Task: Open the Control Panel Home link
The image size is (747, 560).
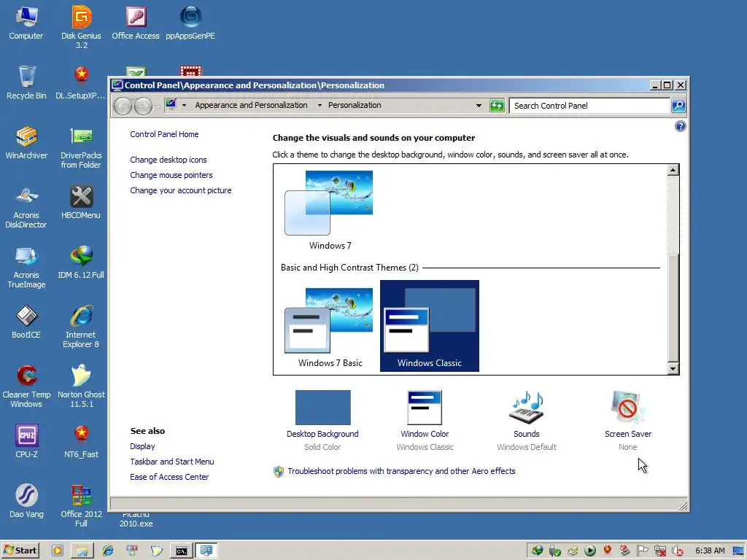Action: pos(164,134)
